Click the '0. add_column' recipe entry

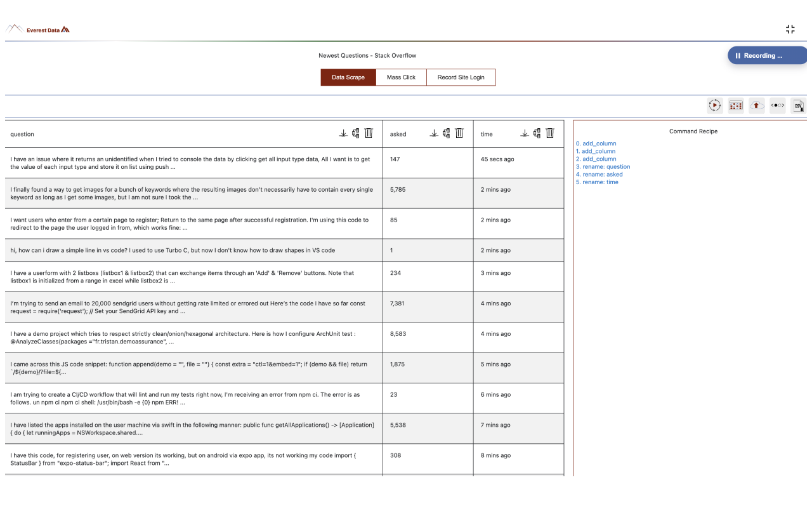click(x=596, y=144)
